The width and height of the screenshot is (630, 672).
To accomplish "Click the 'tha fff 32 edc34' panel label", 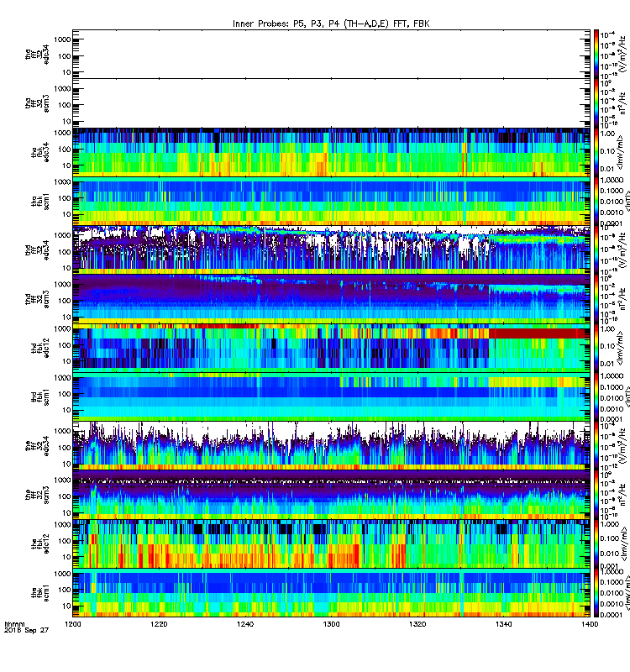I will [x=37, y=54].
